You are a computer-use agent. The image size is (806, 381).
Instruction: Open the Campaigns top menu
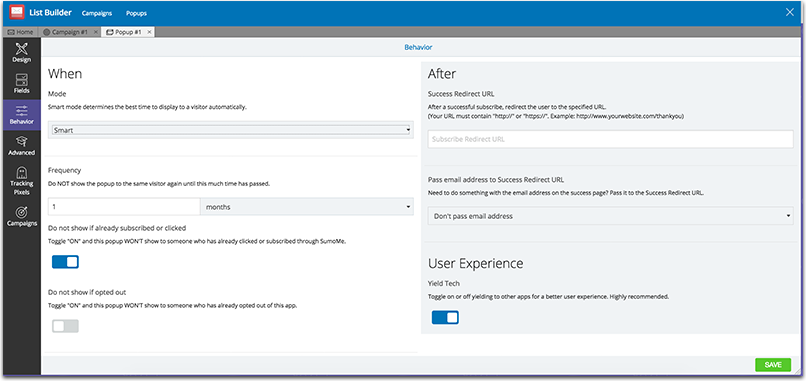(97, 13)
